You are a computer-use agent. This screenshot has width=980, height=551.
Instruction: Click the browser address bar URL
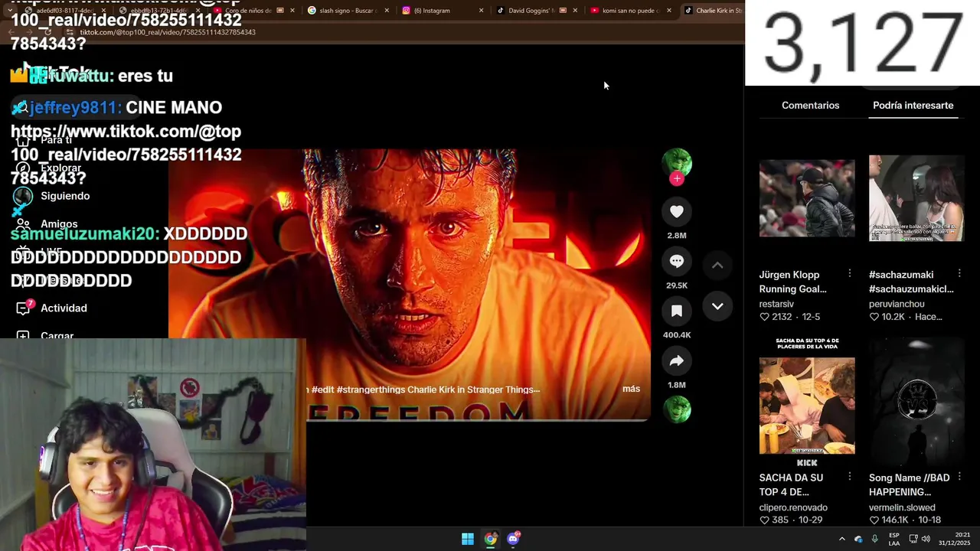(168, 32)
